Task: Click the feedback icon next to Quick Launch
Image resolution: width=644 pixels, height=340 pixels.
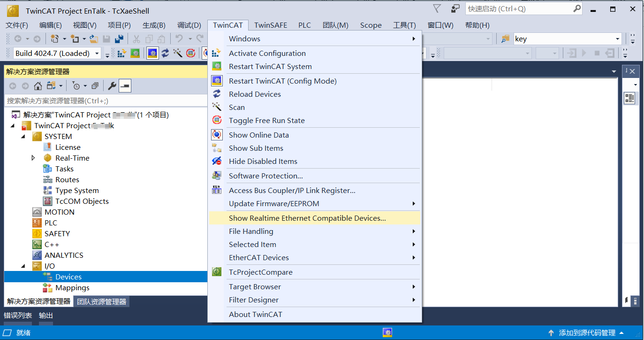Action: 455,9
